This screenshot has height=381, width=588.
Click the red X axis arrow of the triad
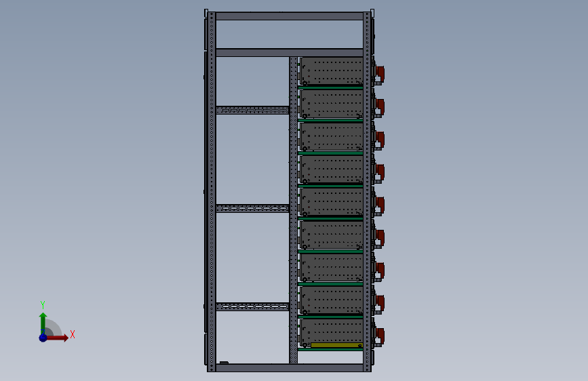pos(56,338)
